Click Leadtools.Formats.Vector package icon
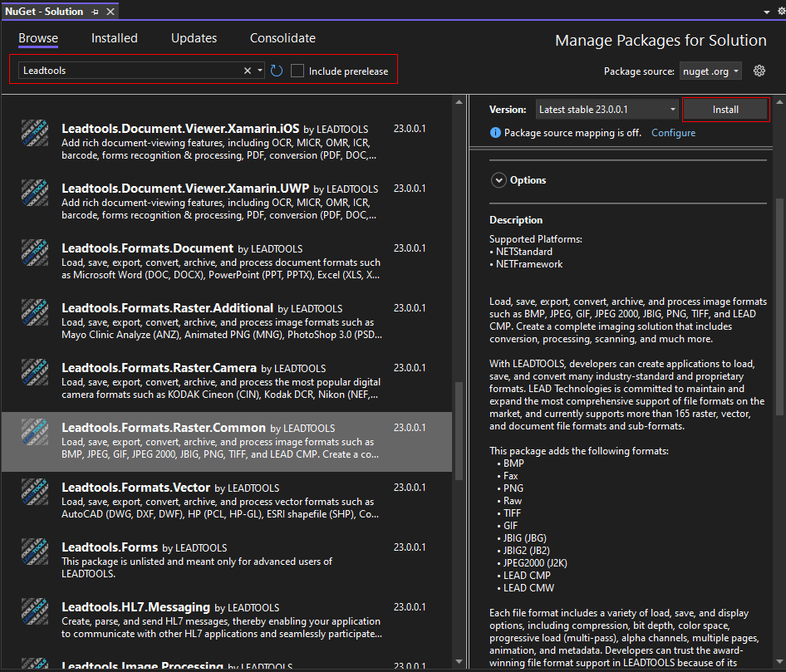786x672 pixels. pyautogui.click(x=35, y=491)
